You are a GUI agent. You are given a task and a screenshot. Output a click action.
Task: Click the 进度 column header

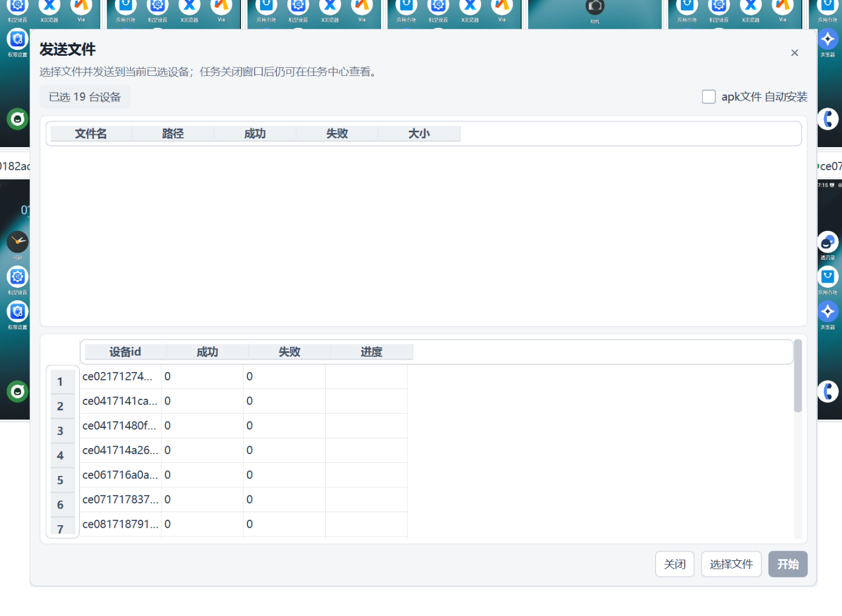371,352
